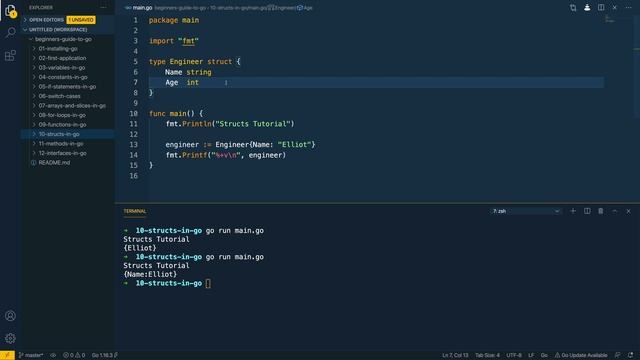Click the editor minimap

(x=610, y=19)
